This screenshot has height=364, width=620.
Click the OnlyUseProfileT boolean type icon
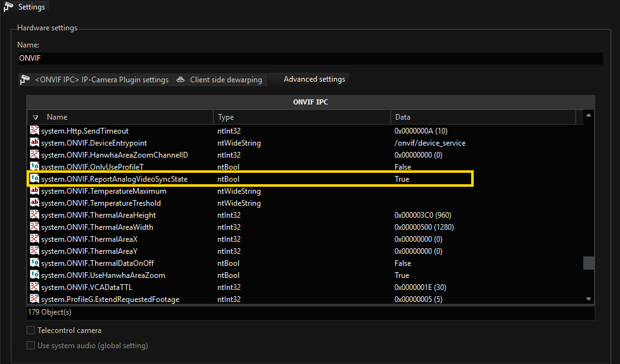[x=35, y=167]
